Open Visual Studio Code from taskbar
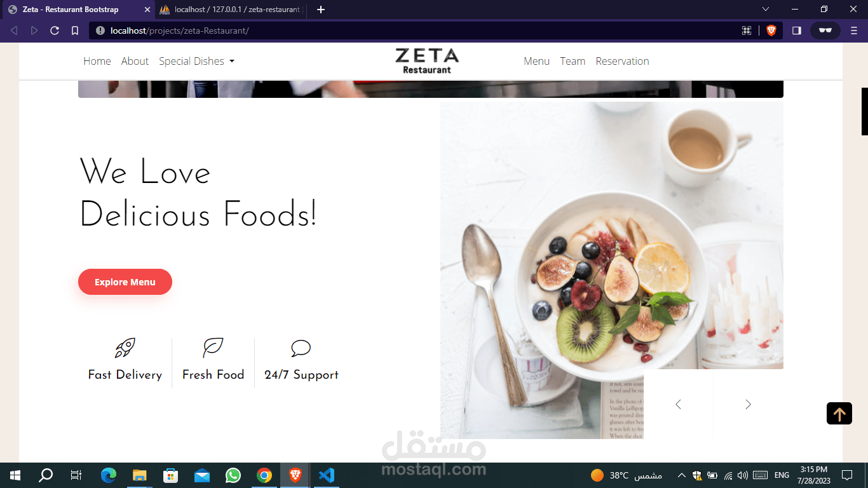This screenshot has width=868, height=488. click(326, 475)
